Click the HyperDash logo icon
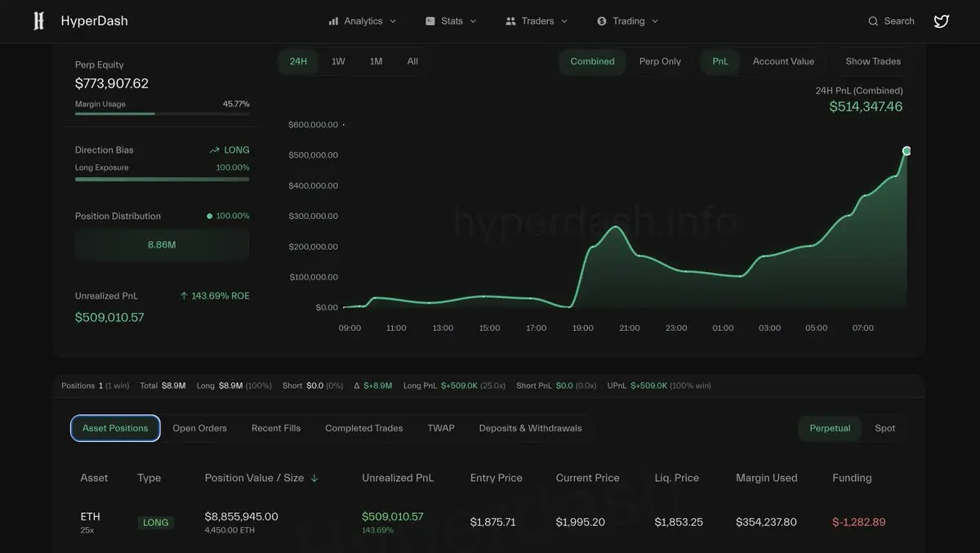Image resolution: width=980 pixels, height=553 pixels. (38, 21)
